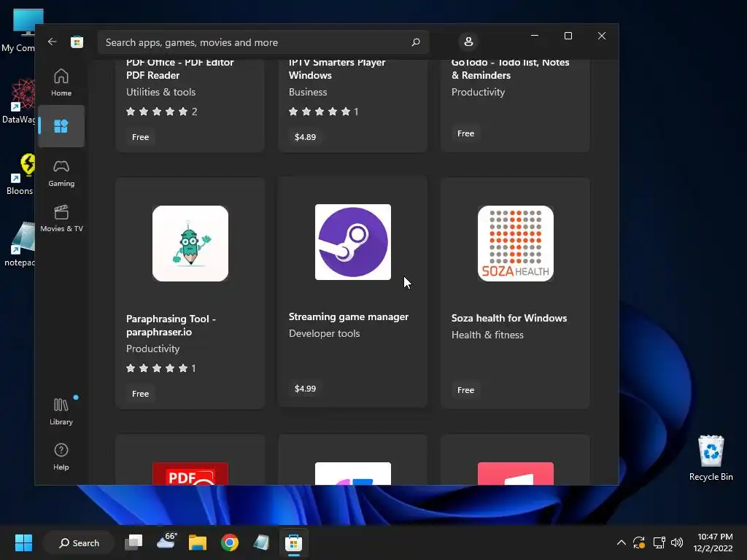Image resolution: width=747 pixels, height=560 pixels.
Task: Select the DataWag desktop shortcut
Action: coord(19,101)
